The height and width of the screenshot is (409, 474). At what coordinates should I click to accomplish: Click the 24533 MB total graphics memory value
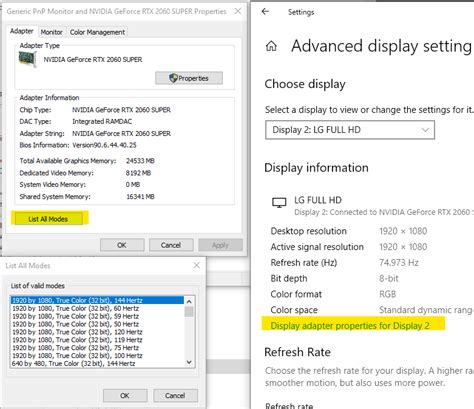(140, 161)
